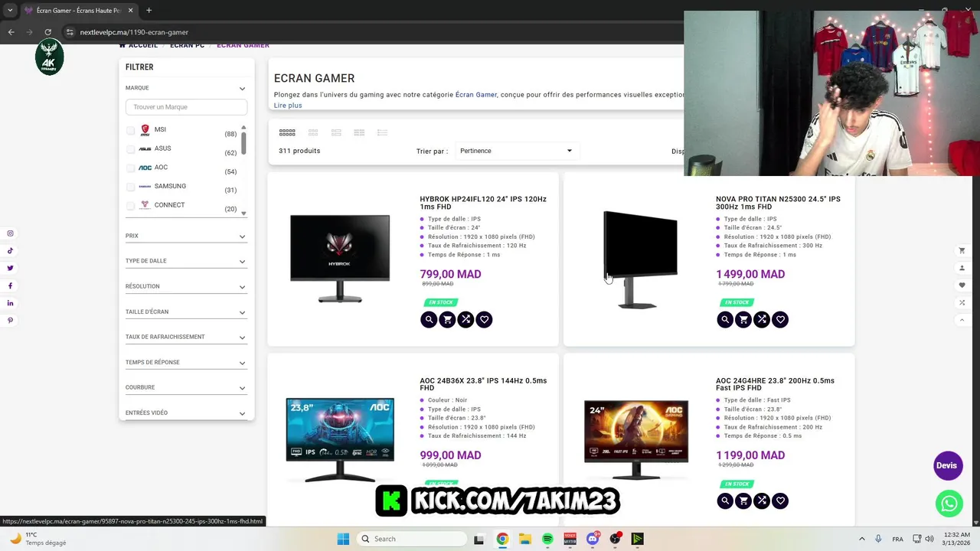Open the green WhatsApp chat button

[x=949, y=504]
